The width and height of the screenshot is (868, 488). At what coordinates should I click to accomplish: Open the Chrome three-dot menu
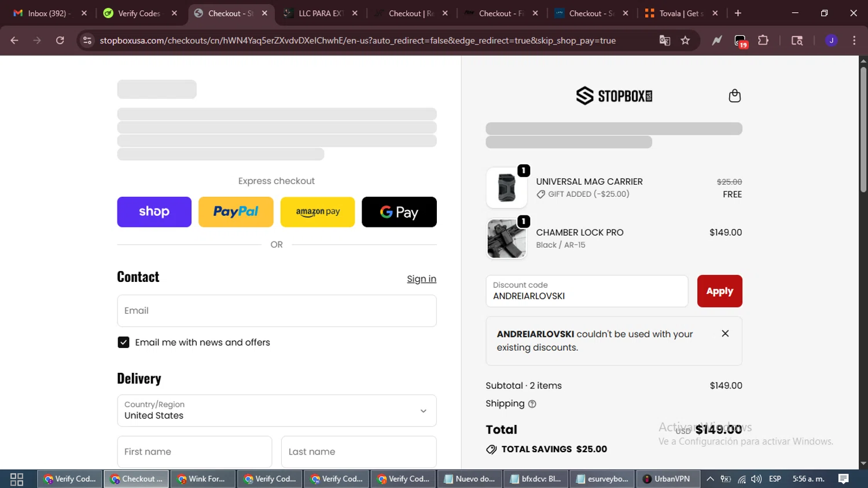(x=854, y=41)
